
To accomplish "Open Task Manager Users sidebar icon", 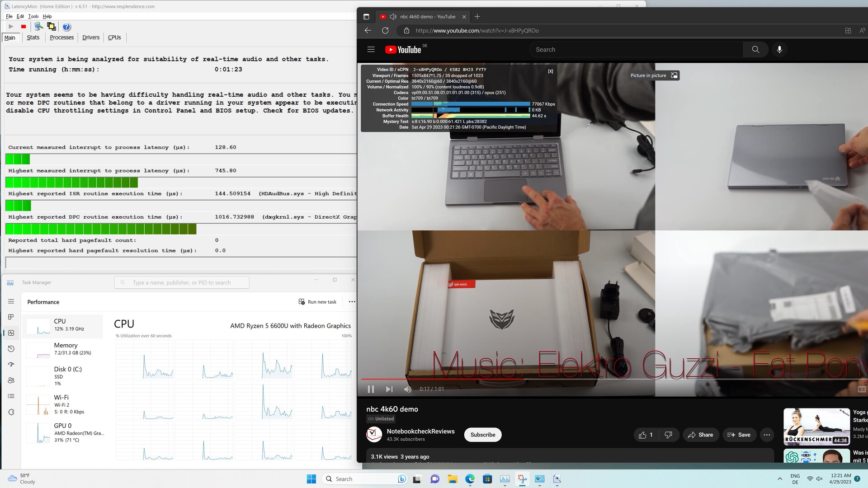I will pos(11,380).
